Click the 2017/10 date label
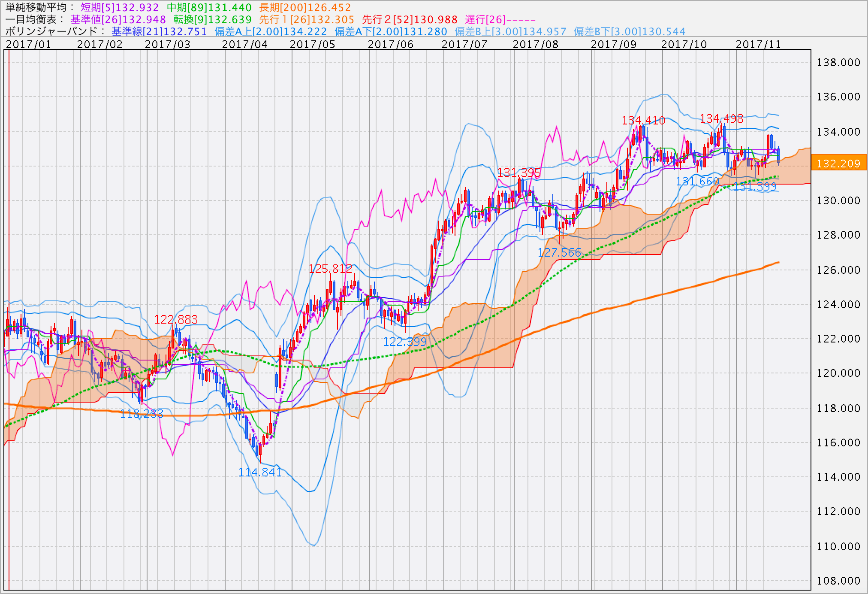The width and height of the screenshot is (868, 594). tap(684, 44)
